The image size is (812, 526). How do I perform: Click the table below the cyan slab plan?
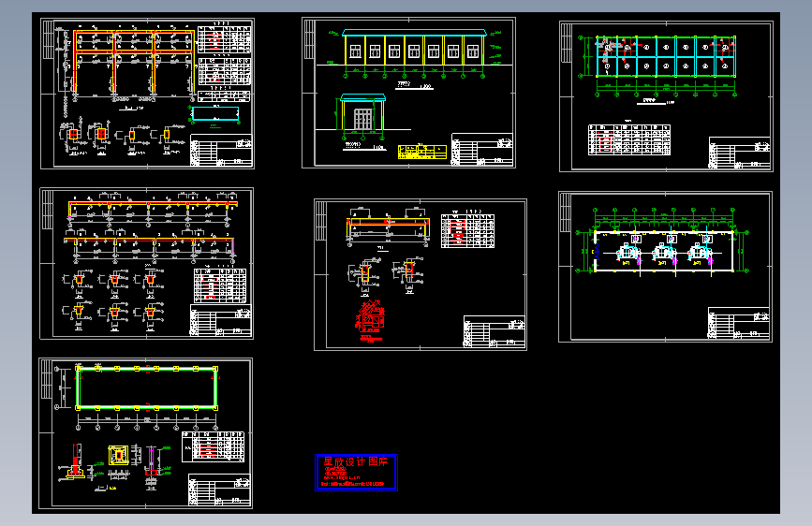(629, 139)
